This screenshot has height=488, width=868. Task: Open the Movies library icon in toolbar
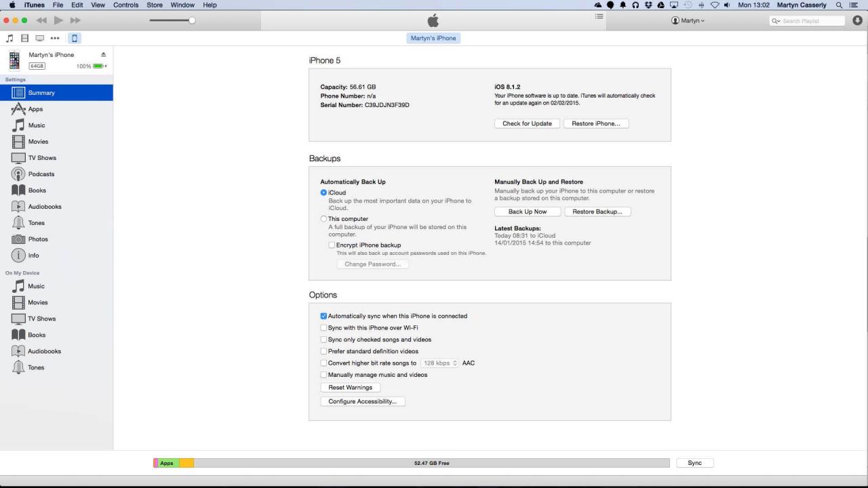coord(25,39)
